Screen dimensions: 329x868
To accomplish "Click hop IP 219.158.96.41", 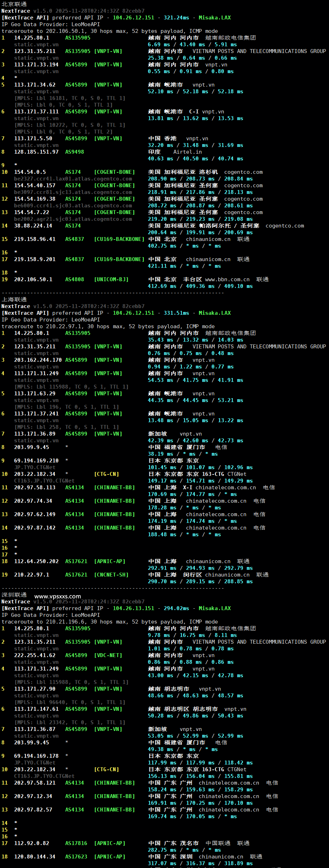I will [35, 239].
